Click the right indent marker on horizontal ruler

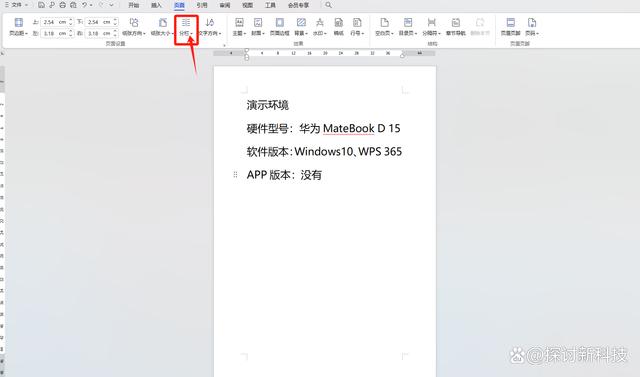(x=402, y=54)
